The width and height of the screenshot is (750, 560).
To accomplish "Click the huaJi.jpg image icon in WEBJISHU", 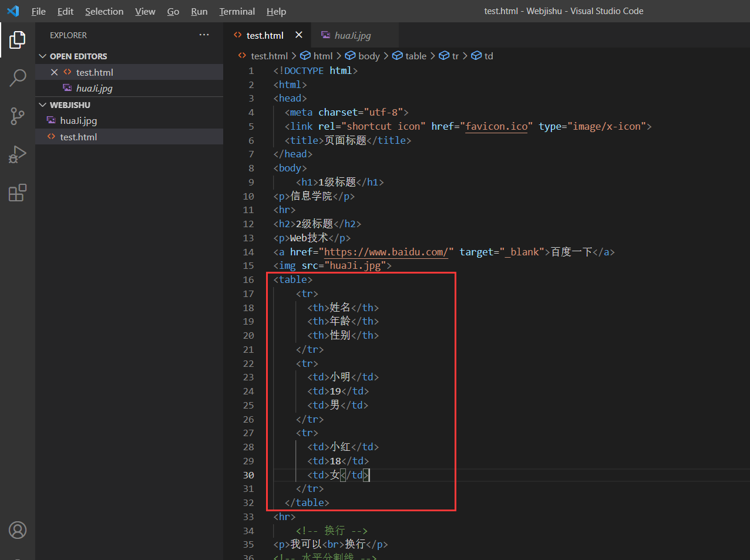I will (x=51, y=120).
